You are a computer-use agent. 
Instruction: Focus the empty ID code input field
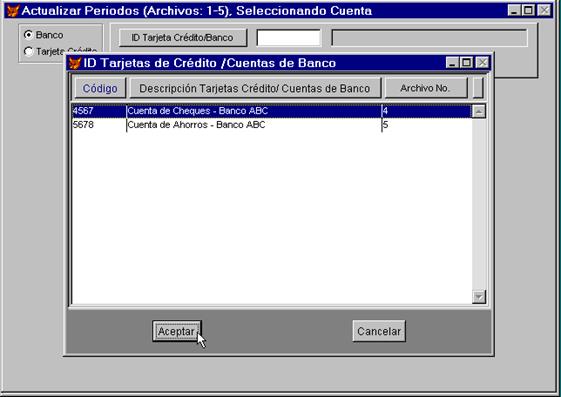(x=288, y=38)
